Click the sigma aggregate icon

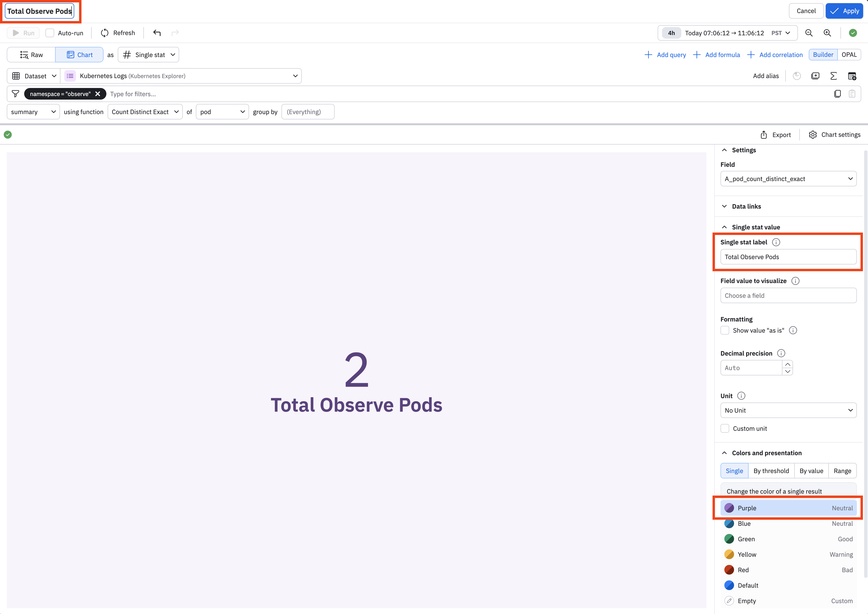tap(833, 76)
